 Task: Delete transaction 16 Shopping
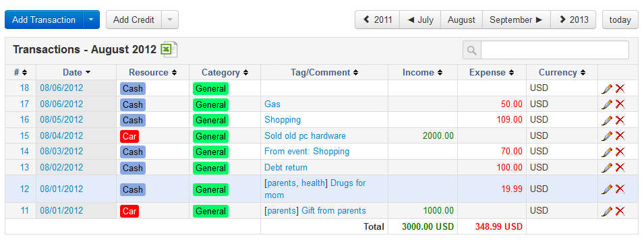click(x=620, y=120)
